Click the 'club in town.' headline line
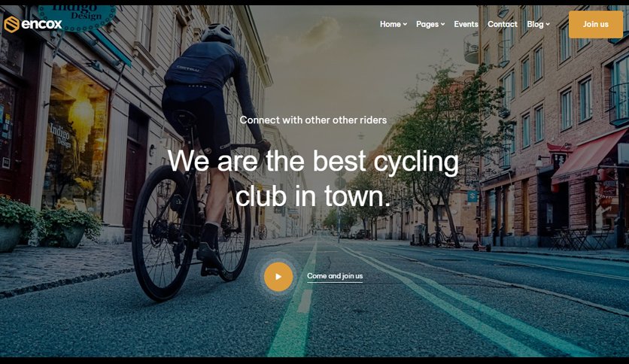Viewport: 629px width, 364px height. 313,196
